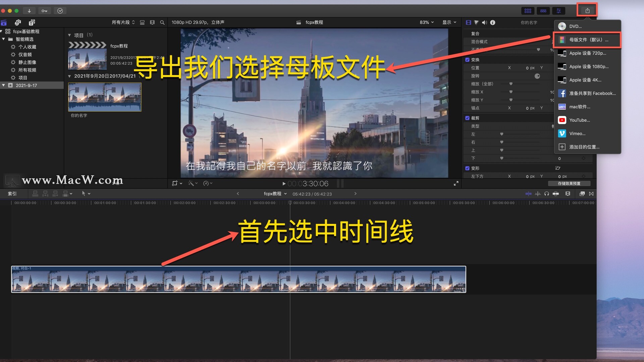Open the media import arrow icon

pos(29,11)
